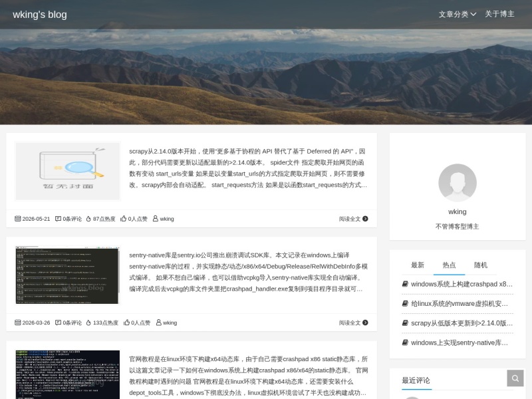This screenshot has height=399, width=532.
Task: Click the book icon beside sentry-native库 entry
Action: pos(405,342)
